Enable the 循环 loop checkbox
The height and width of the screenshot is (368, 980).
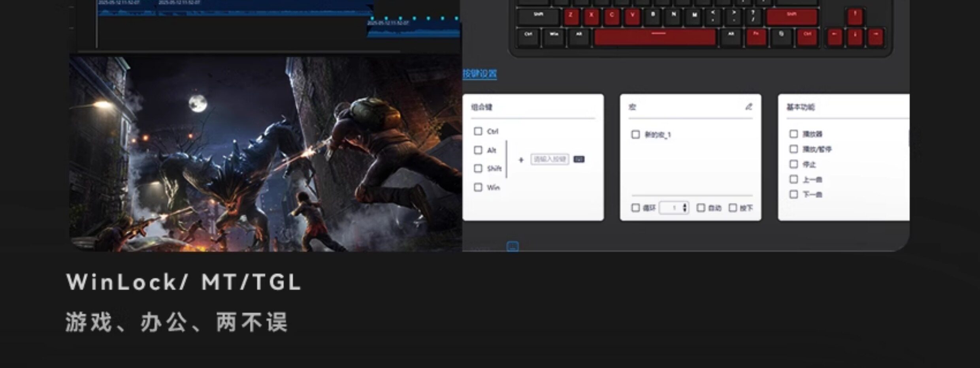(x=635, y=208)
